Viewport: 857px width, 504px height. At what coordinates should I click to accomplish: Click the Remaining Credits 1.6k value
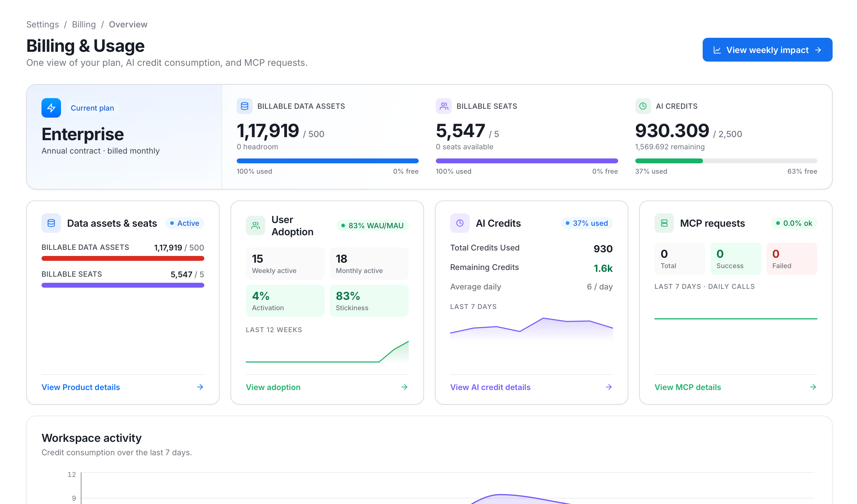[x=603, y=268]
